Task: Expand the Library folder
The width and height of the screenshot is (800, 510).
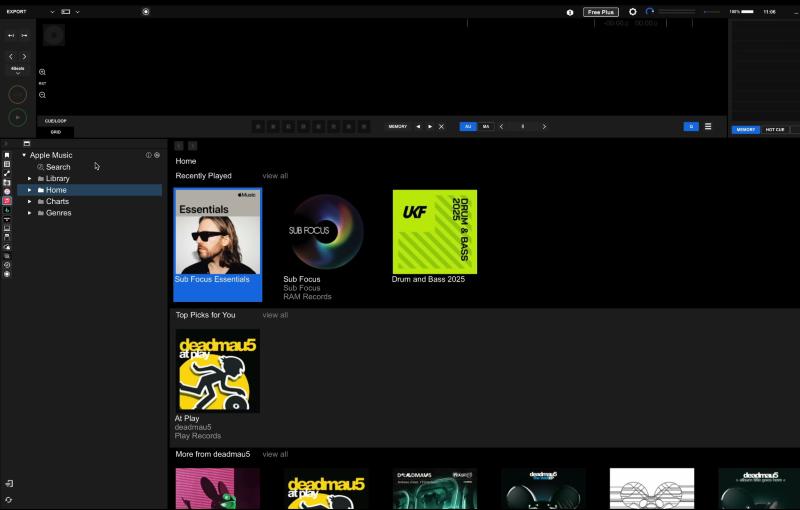Action: 30,178
